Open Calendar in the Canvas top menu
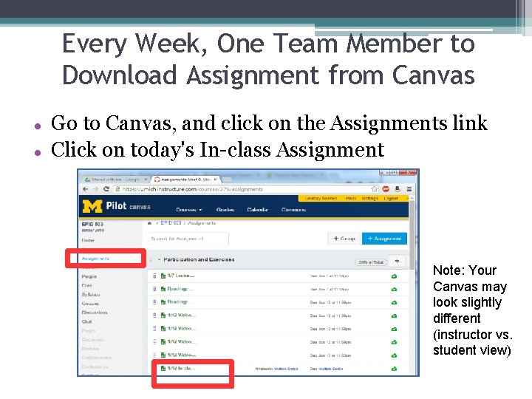The width and height of the screenshot is (532, 399). 258,210
